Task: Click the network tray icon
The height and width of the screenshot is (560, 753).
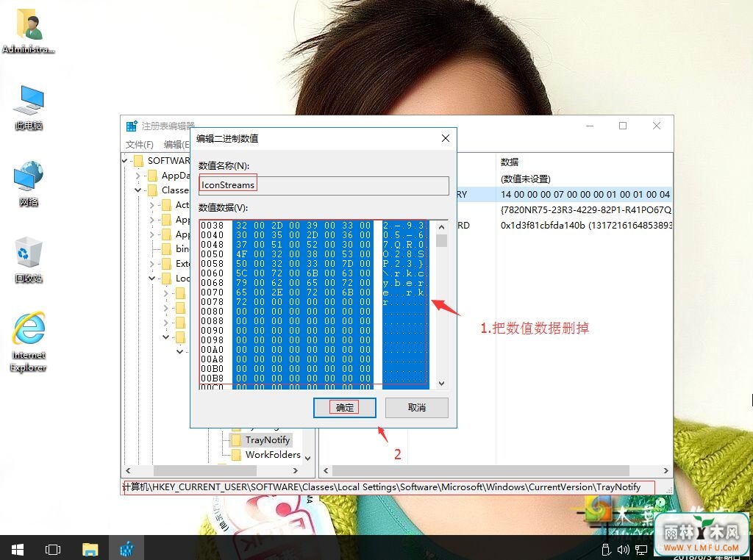Action: (x=641, y=550)
